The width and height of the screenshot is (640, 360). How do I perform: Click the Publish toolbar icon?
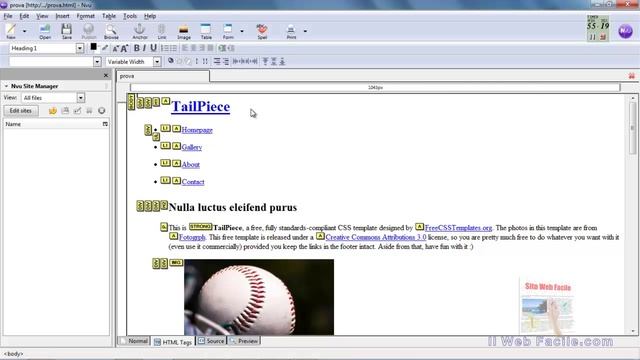point(88,31)
